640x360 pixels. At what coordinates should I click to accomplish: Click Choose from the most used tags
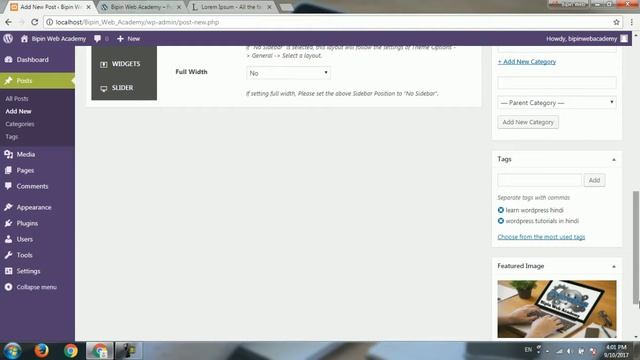coord(541,237)
